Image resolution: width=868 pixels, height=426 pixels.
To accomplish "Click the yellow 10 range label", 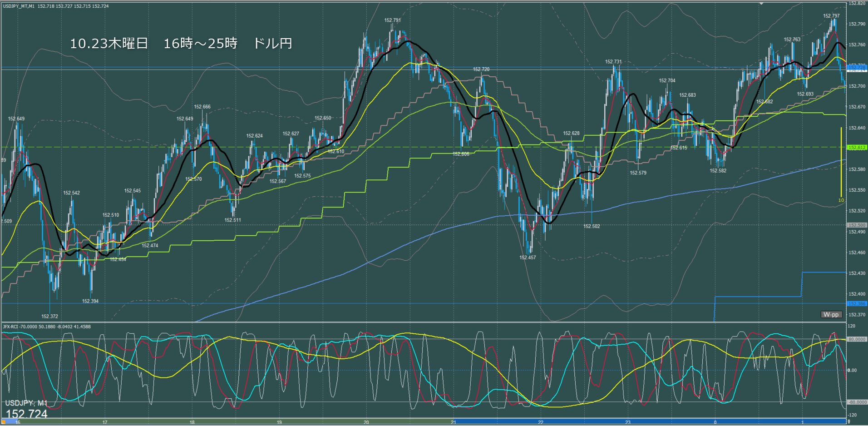I will tap(841, 200).
